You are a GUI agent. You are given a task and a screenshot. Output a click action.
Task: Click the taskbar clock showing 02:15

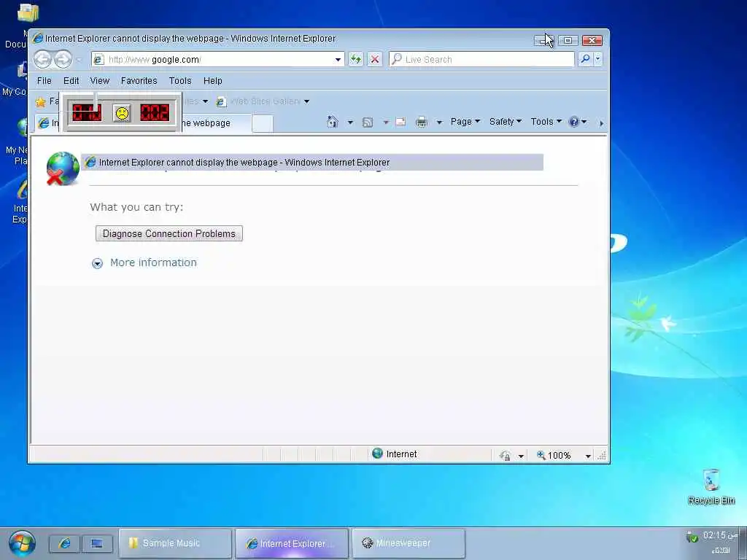point(720,536)
